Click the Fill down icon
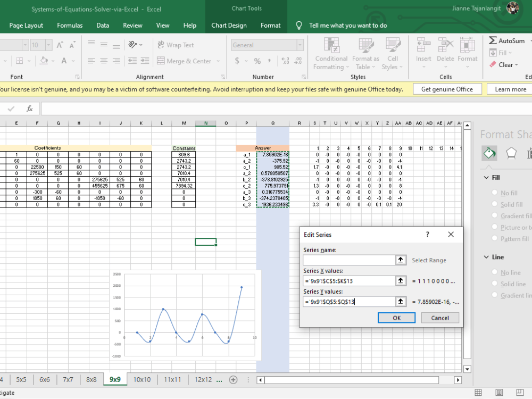Image resolution: width=532 pixels, height=399 pixels. click(x=493, y=53)
